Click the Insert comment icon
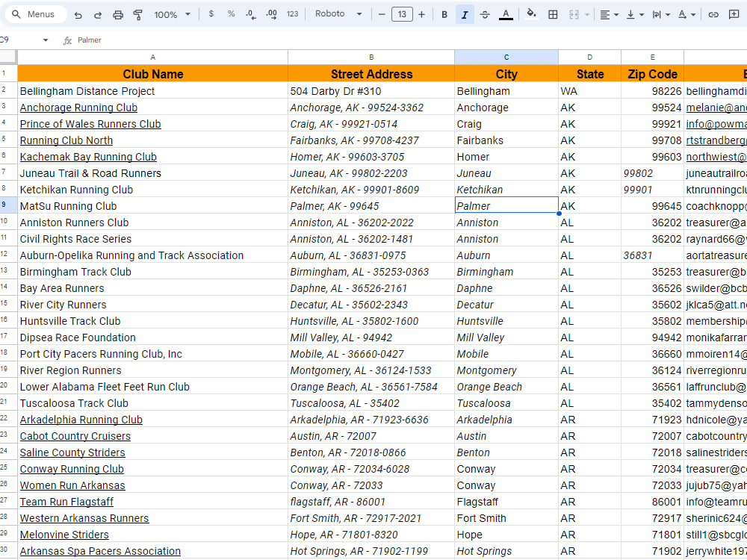Screen dimensions: 747x560 pyautogui.click(x=734, y=14)
